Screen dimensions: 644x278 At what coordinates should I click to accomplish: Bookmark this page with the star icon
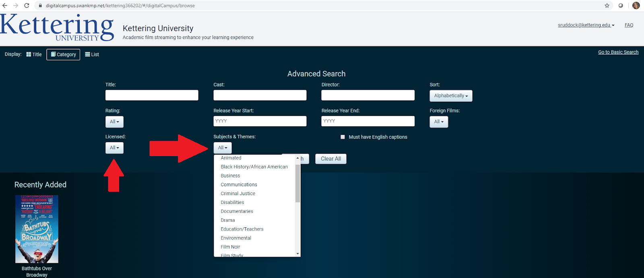click(607, 6)
